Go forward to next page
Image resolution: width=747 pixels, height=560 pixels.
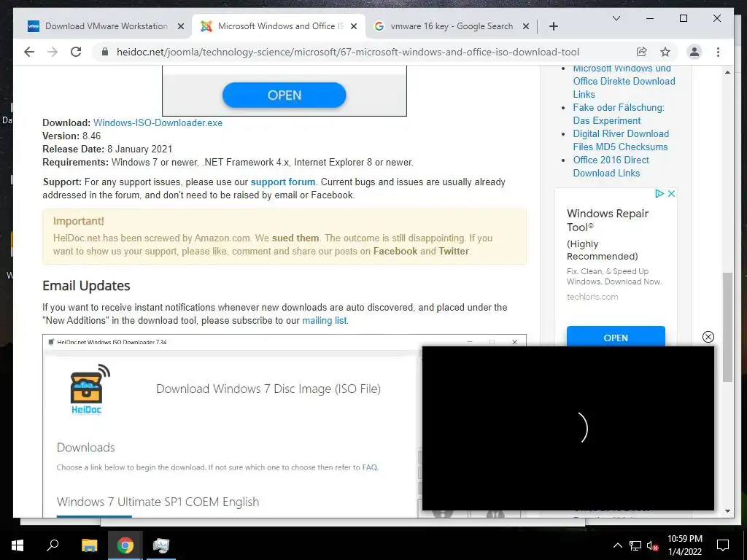(x=53, y=52)
